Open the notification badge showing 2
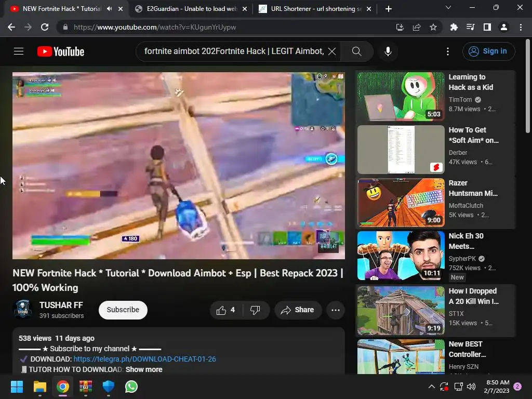This screenshot has width=532, height=399. click(x=517, y=387)
